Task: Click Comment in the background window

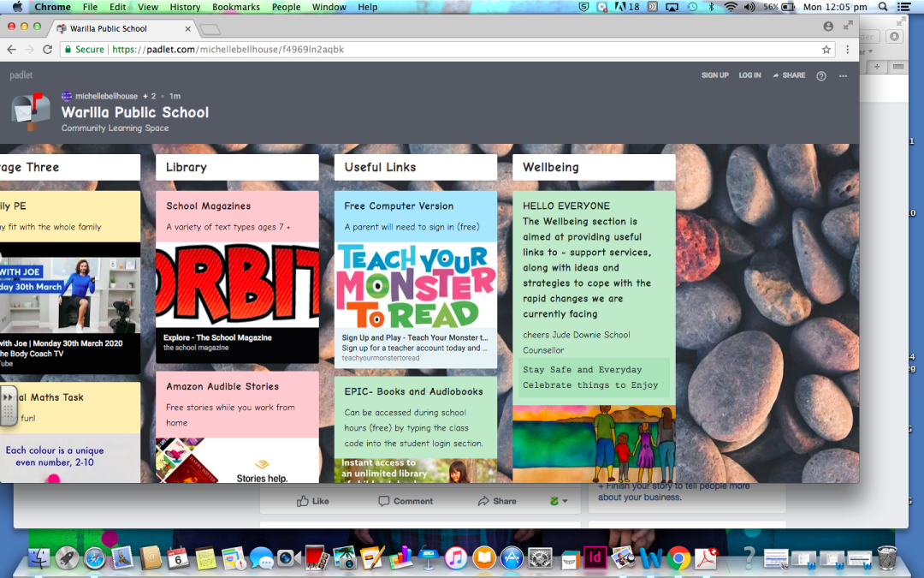Action: 406,501
